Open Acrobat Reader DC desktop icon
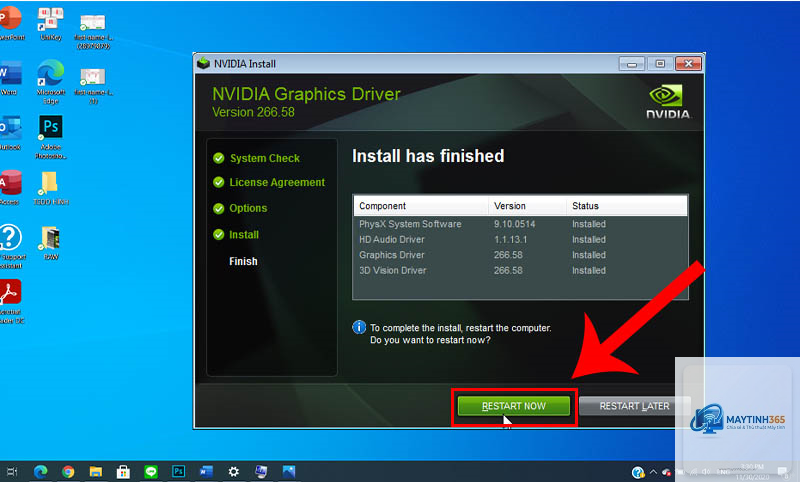This screenshot has height=482, width=800. [x=11, y=301]
